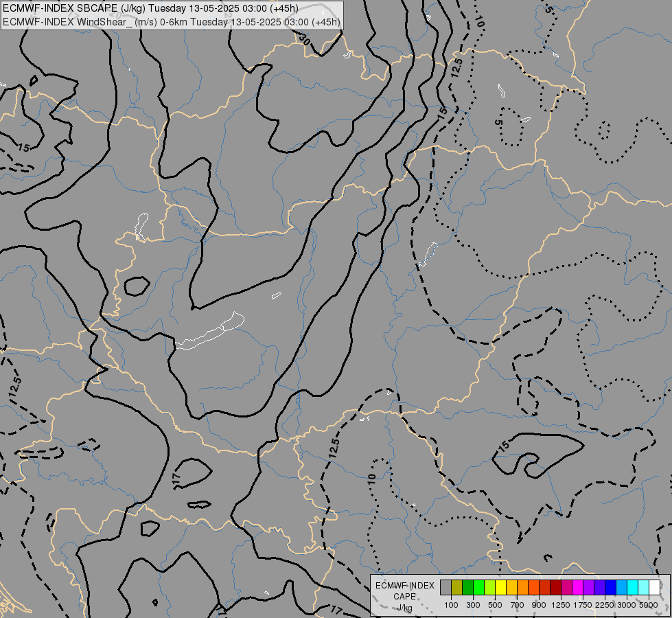Click the legend value 5000

pyautogui.click(x=649, y=605)
